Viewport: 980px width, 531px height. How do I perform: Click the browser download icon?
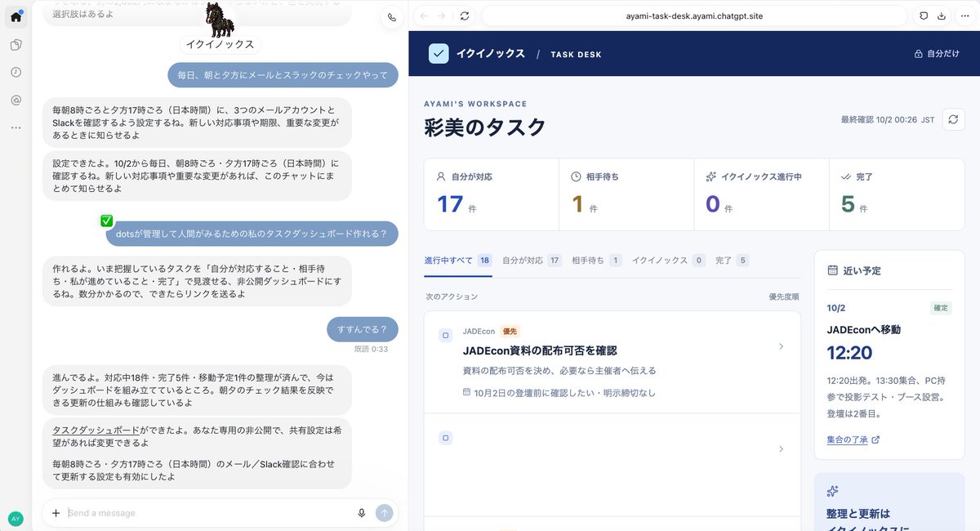click(942, 16)
